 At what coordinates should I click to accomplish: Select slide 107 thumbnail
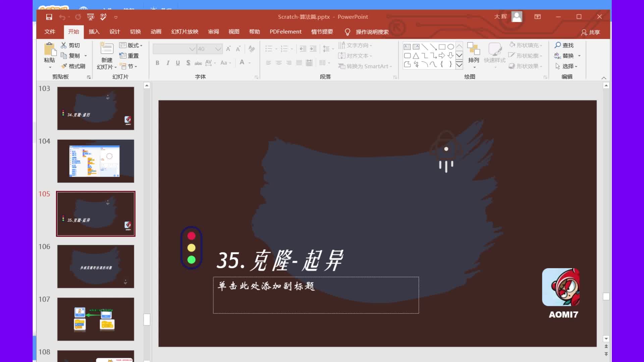(96, 319)
